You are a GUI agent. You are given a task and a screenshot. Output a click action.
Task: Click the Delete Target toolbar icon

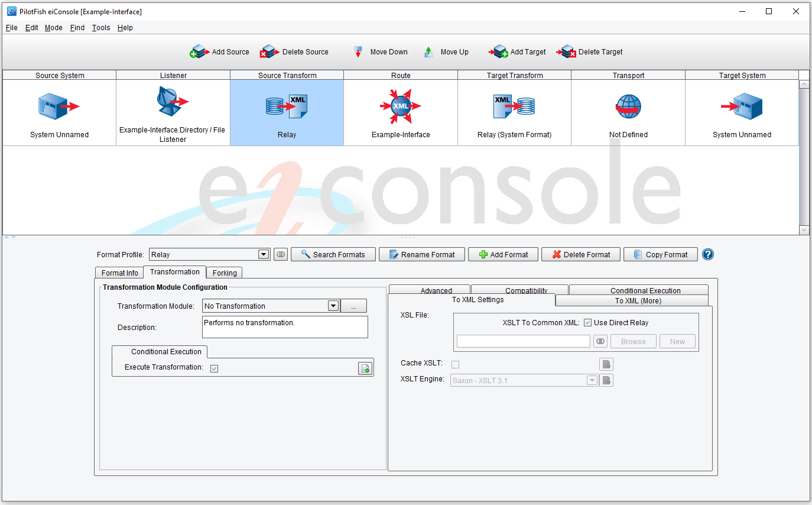[x=566, y=52]
